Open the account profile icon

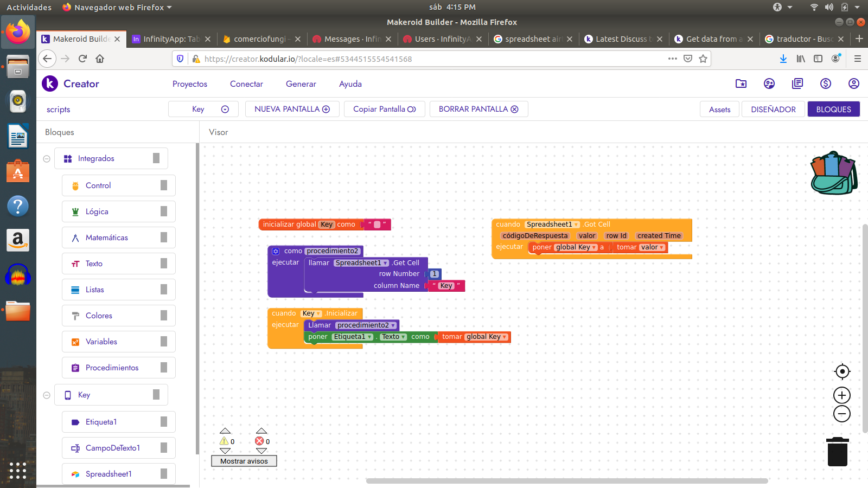coord(853,84)
